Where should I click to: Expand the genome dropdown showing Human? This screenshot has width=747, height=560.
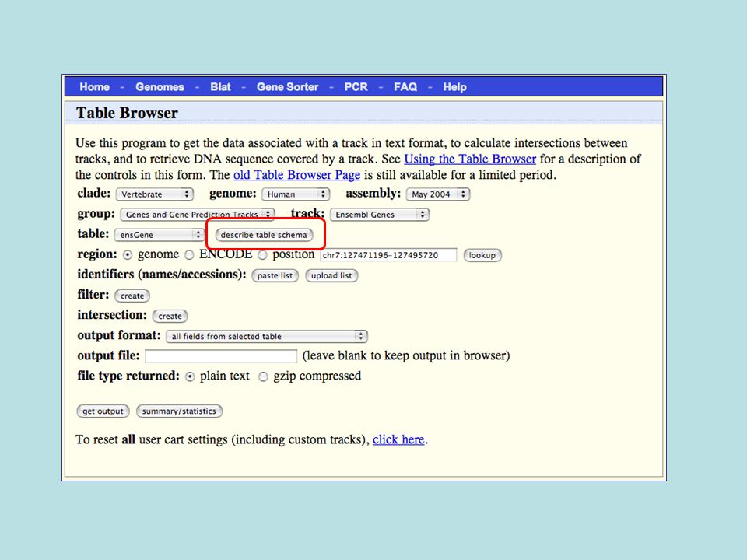[296, 194]
